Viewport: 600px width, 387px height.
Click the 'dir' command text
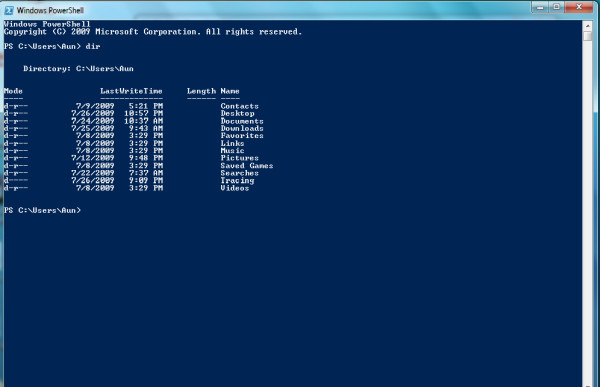coord(93,46)
